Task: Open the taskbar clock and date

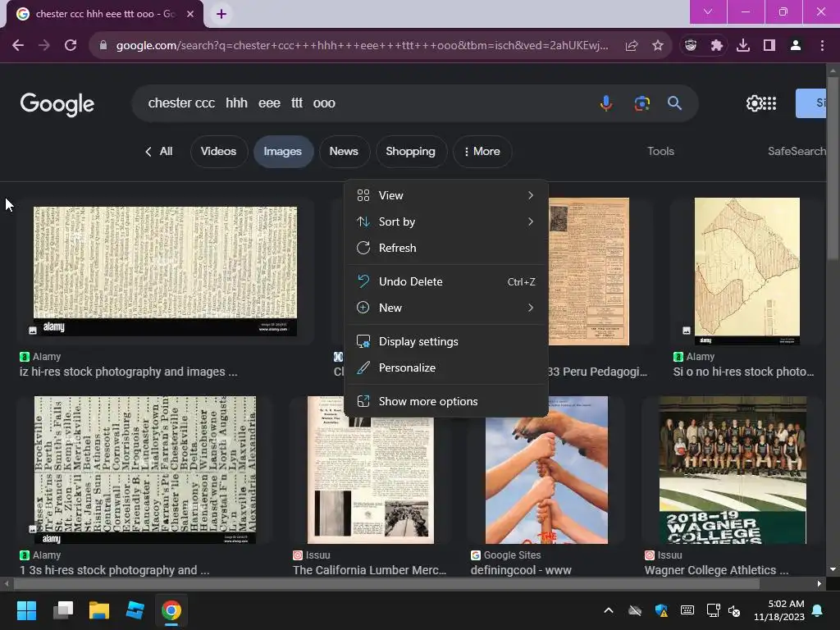Action: click(779, 610)
